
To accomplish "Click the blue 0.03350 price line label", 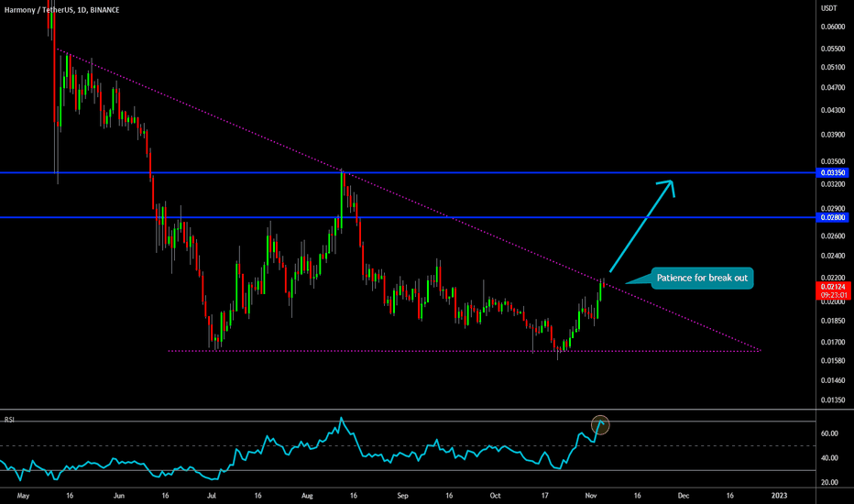I will coord(833,172).
